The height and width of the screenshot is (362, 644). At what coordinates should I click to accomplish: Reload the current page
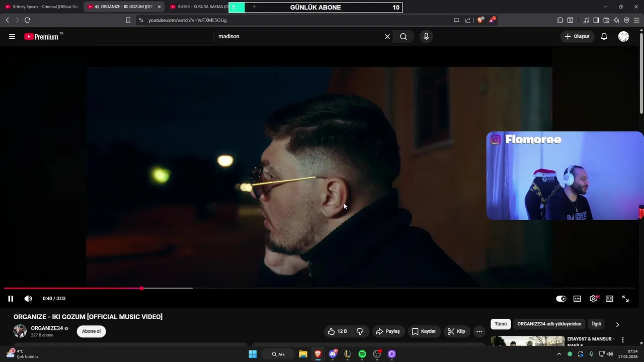tap(27, 20)
